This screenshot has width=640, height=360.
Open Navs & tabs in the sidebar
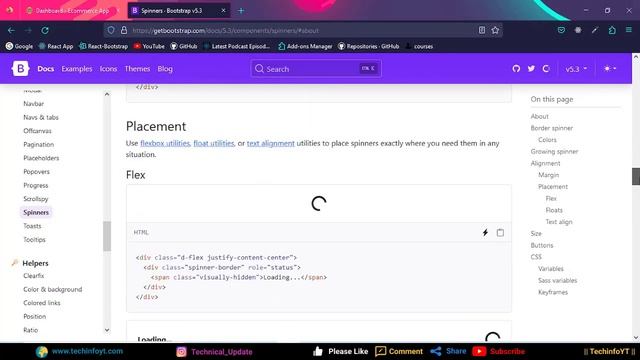click(41, 117)
